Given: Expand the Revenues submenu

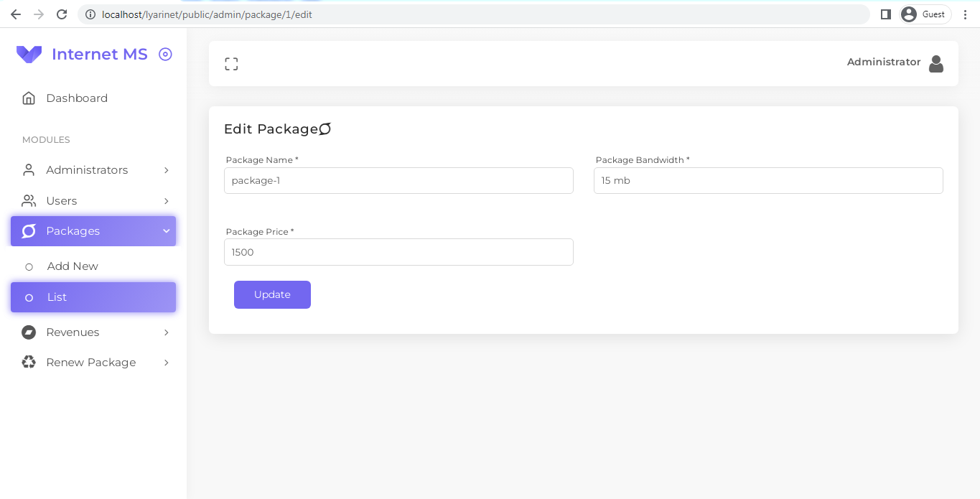Looking at the screenshot, I should [166, 332].
